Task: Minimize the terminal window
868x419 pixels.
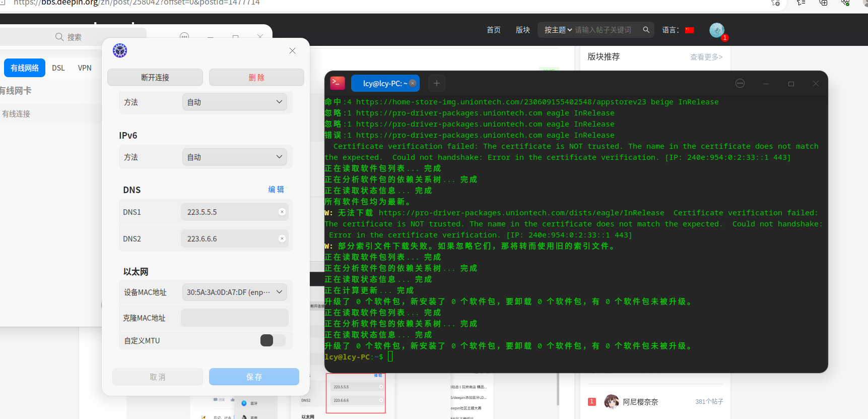Action: pos(766,84)
